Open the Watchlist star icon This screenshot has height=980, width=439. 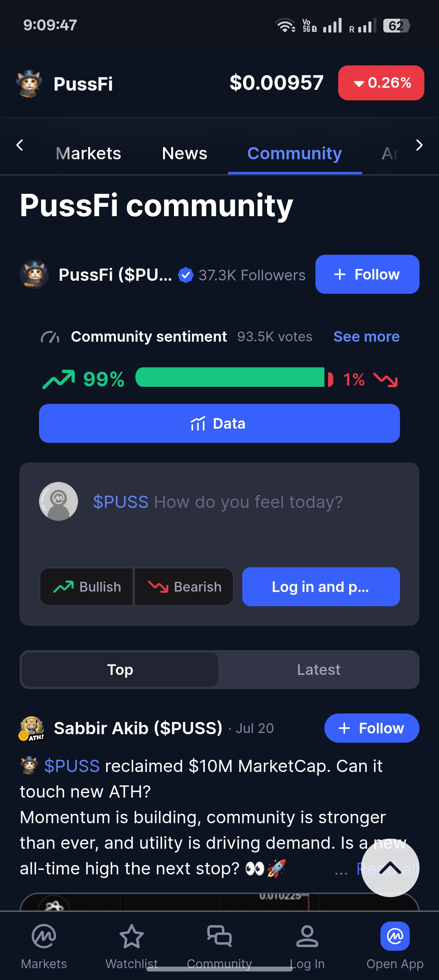click(131, 937)
